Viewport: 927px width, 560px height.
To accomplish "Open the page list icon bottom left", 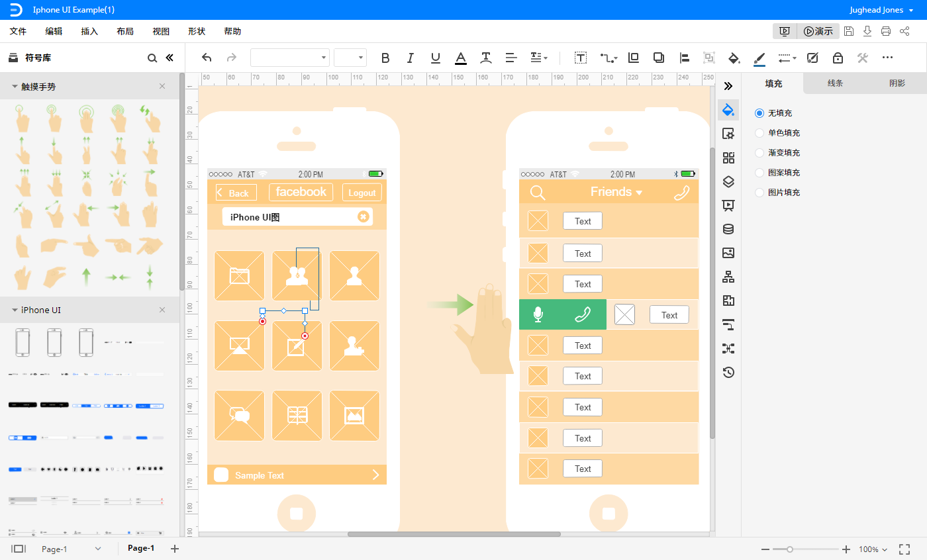I will point(18,549).
